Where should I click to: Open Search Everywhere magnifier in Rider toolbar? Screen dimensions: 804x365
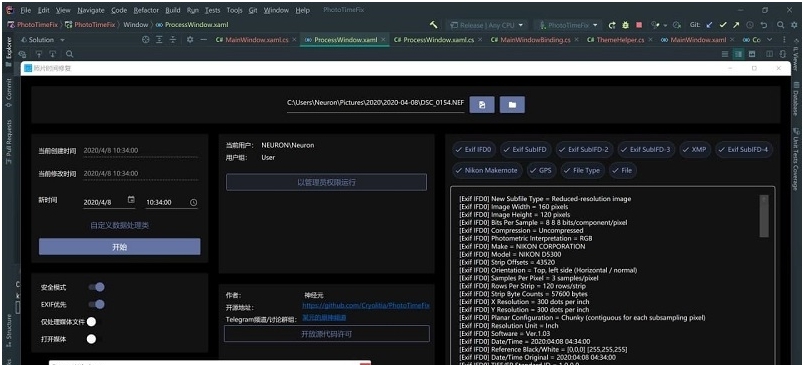[780, 25]
